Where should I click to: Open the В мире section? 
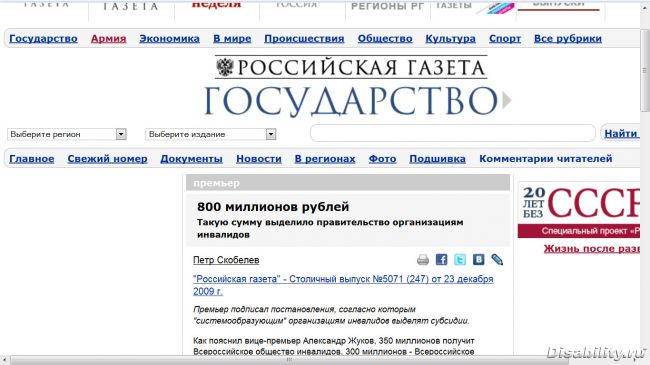(232, 39)
